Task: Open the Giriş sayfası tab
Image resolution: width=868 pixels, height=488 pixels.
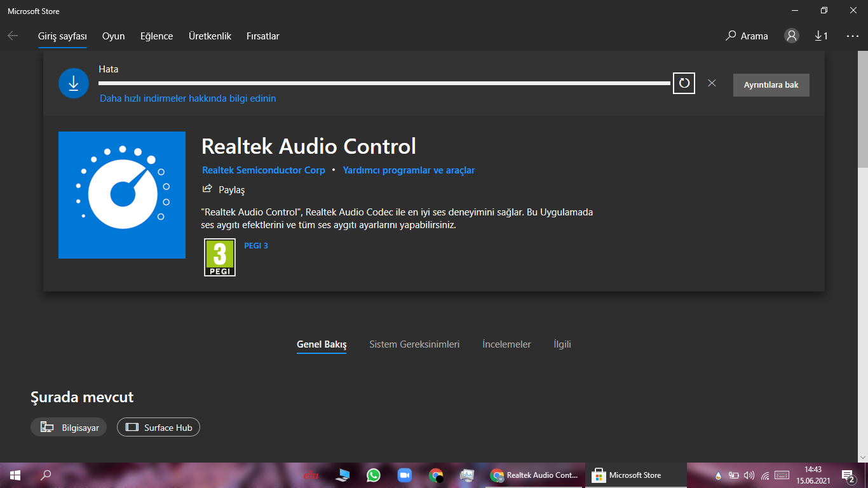Action: 62,36
